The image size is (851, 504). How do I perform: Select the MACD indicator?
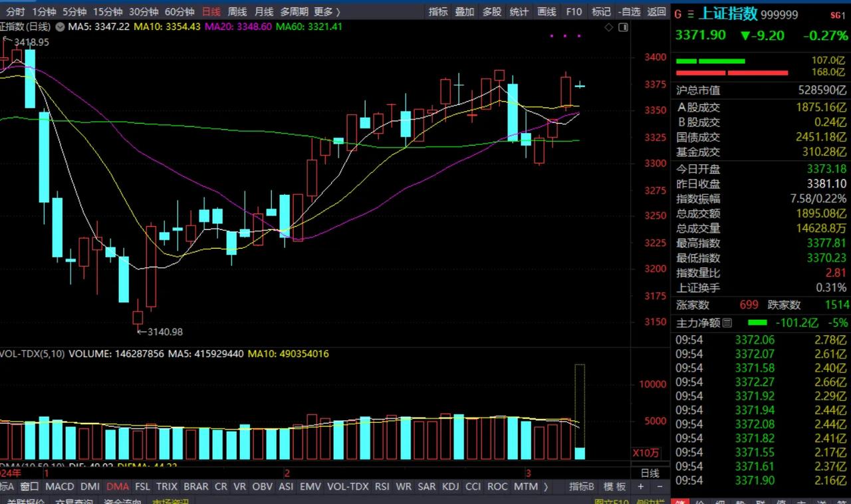(x=60, y=487)
